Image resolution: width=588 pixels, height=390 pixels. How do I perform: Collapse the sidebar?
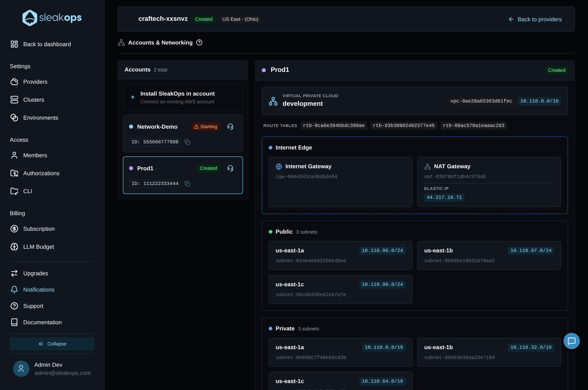pyautogui.click(x=52, y=344)
